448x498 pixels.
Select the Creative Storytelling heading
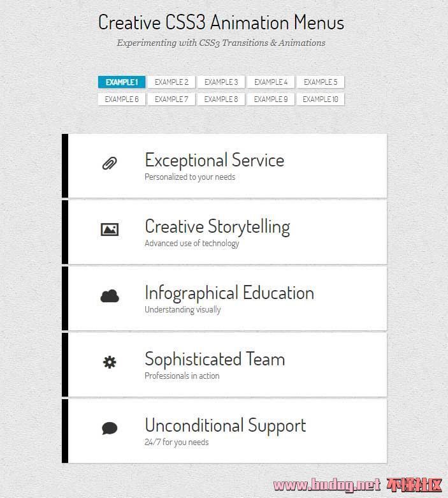pyautogui.click(x=217, y=226)
